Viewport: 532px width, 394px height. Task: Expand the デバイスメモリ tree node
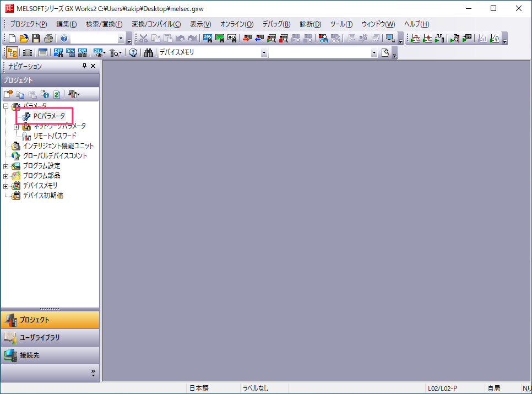(6, 186)
